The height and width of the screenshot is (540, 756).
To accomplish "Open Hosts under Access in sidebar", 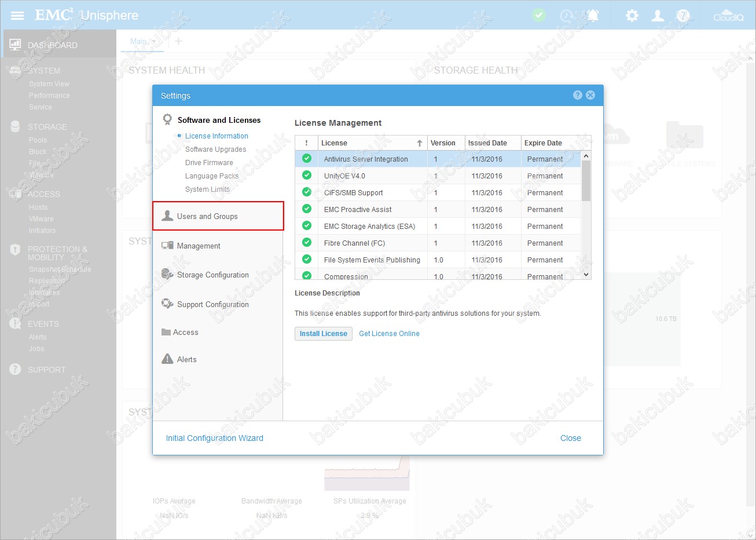I will (x=38, y=207).
